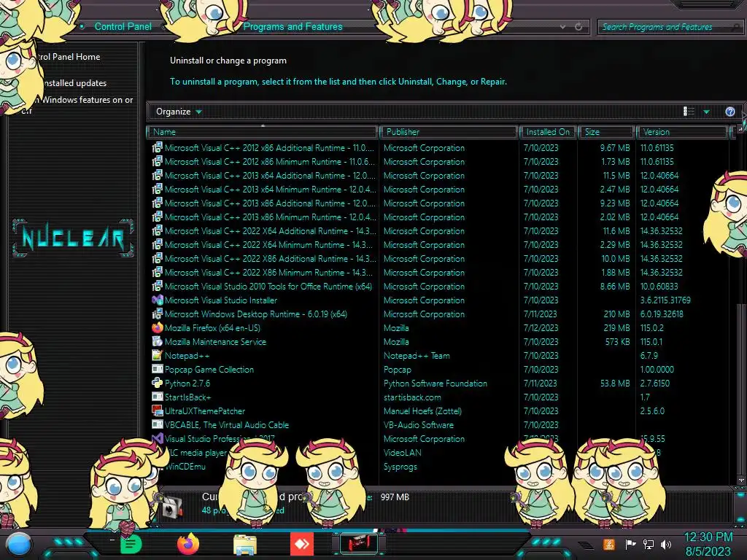Click the list scrollbar down arrow
Image resolution: width=747 pixels, height=560 pixels.
741,480
